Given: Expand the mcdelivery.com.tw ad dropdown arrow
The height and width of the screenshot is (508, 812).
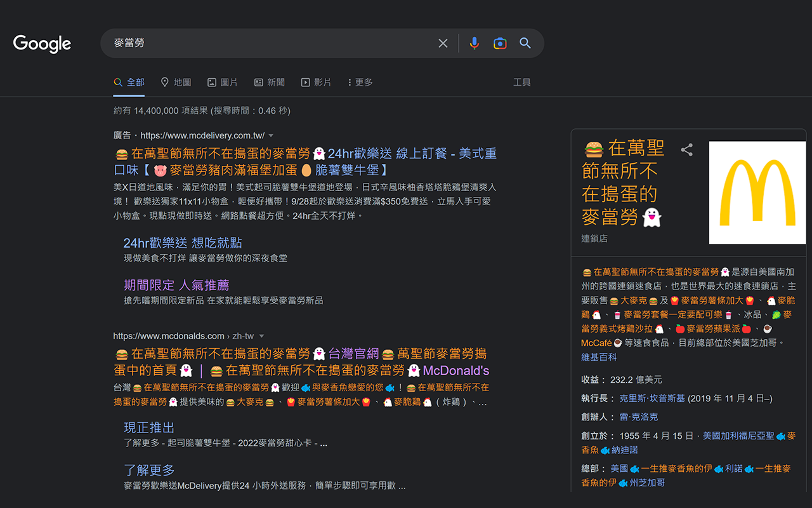Looking at the screenshot, I should (271, 136).
